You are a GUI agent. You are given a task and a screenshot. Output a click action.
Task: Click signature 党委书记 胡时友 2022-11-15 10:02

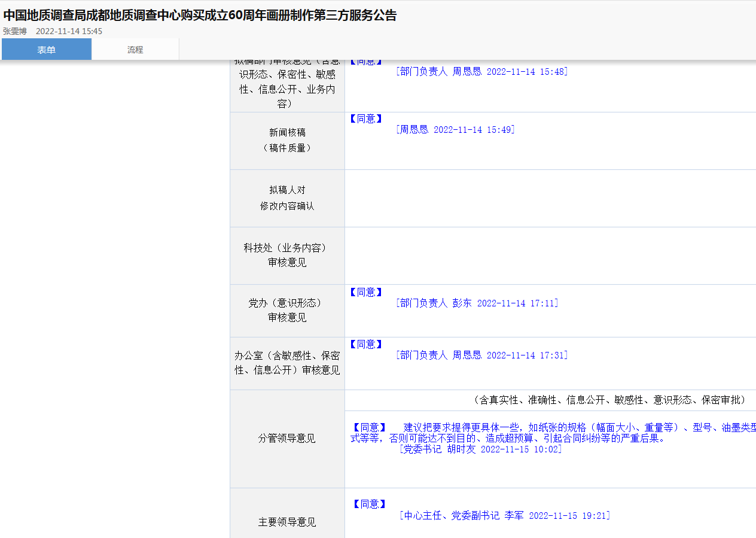(x=480, y=449)
